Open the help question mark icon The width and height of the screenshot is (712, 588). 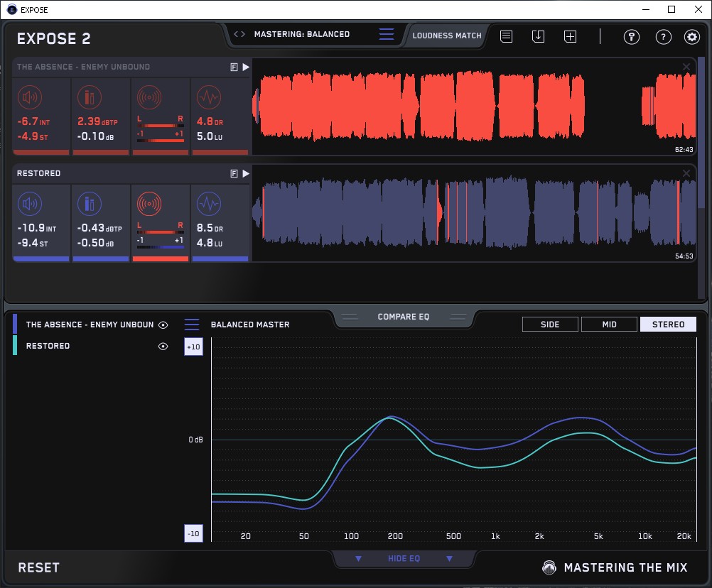tap(664, 37)
